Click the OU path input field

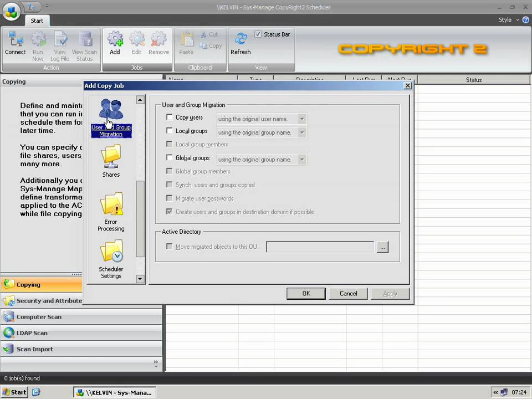pos(320,247)
